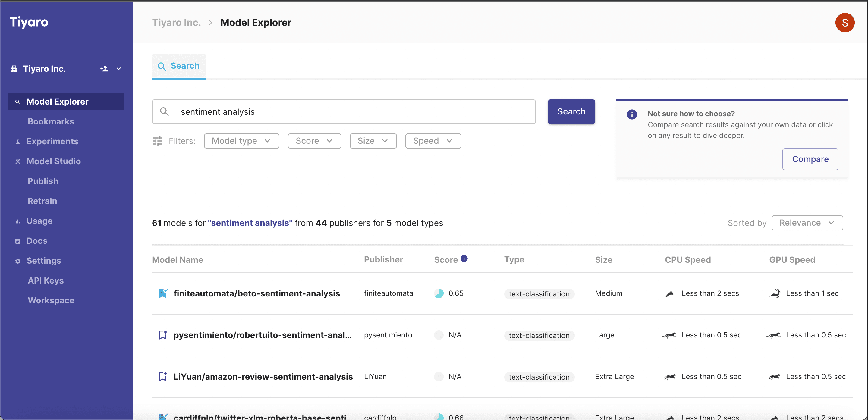Click the sentiment analysis search input
868x420 pixels.
tap(344, 111)
